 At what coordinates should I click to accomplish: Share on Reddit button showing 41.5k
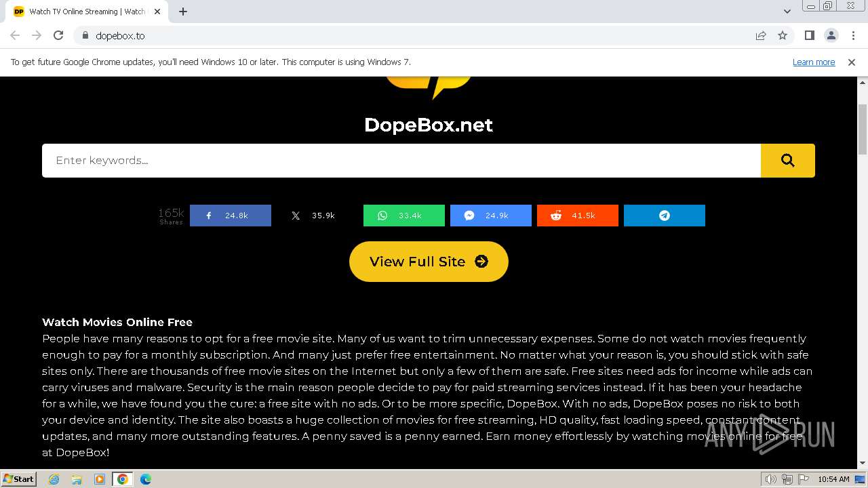578,216
